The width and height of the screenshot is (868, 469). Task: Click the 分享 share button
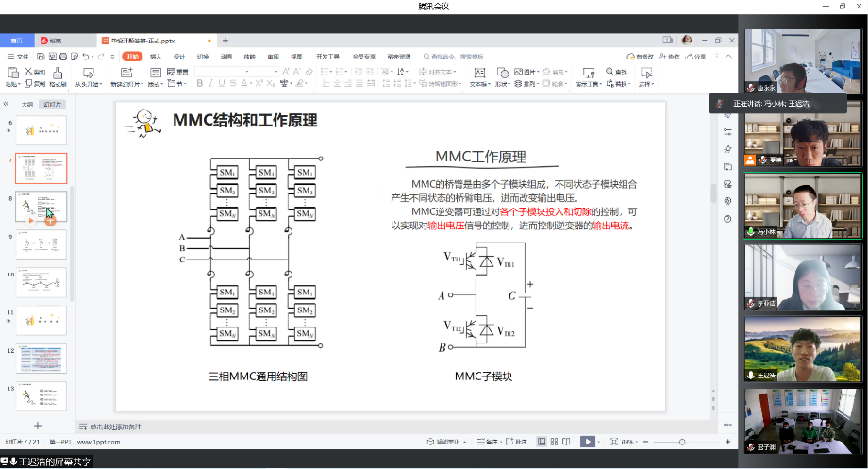tap(694, 57)
